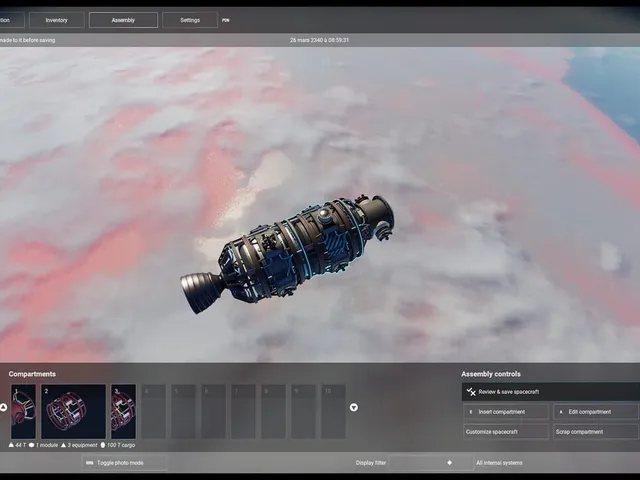This screenshot has width=640, height=480.
Task: Click the small icon next to Settings tab
Action: coord(225,20)
